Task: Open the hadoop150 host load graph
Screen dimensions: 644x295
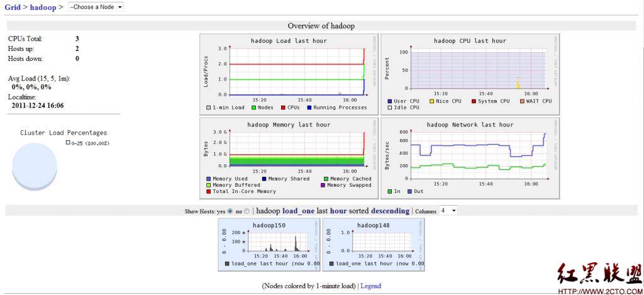Action: pyautogui.click(x=269, y=245)
